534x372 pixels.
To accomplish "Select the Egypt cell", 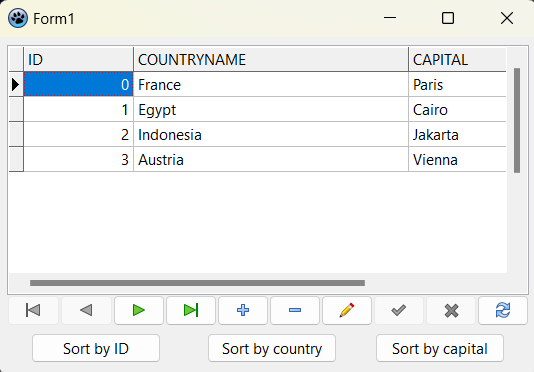I will point(271,109).
